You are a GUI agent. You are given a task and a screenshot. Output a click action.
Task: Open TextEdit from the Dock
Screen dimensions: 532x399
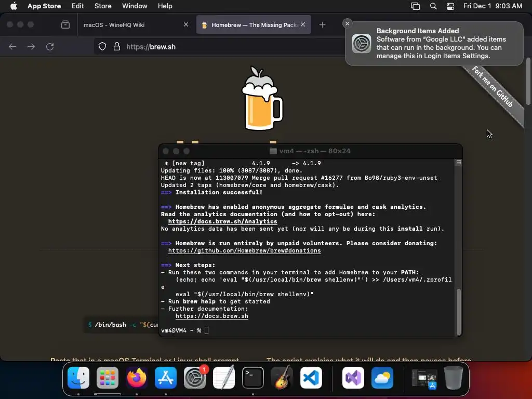click(224, 378)
